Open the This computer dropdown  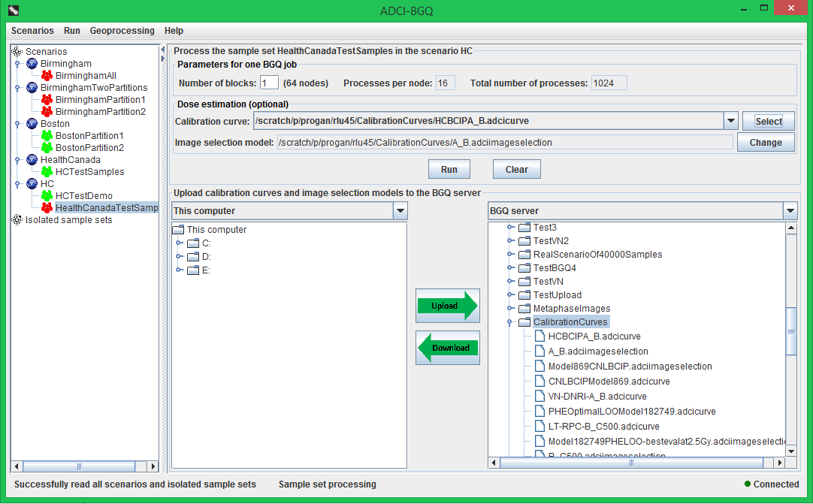pyautogui.click(x=400, y=211)
